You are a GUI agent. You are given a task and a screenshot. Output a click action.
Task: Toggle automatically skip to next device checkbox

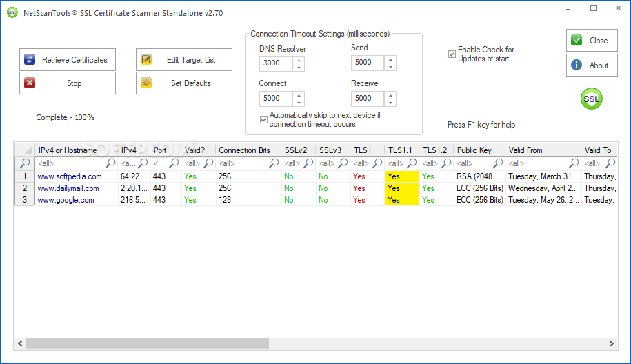tap(263, 119)
